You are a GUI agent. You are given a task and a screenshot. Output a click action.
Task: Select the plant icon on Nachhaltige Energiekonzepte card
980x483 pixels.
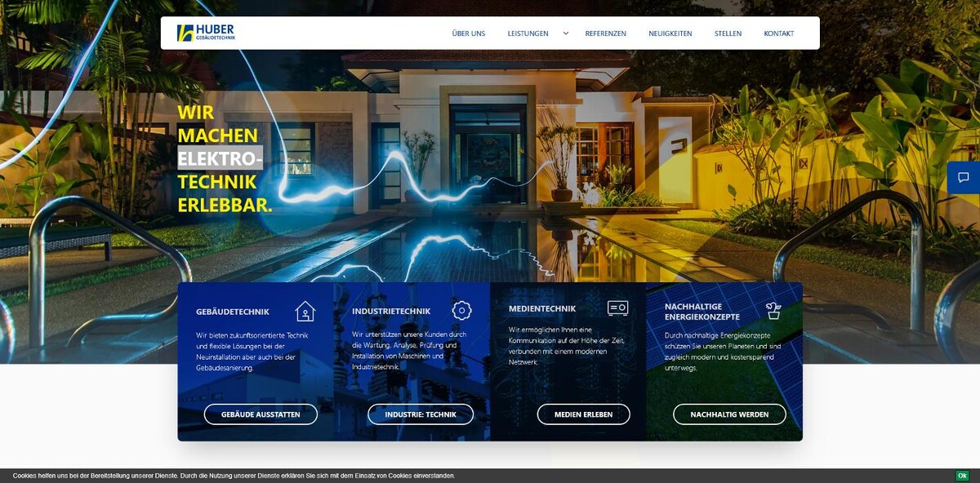tap(773, 310)
